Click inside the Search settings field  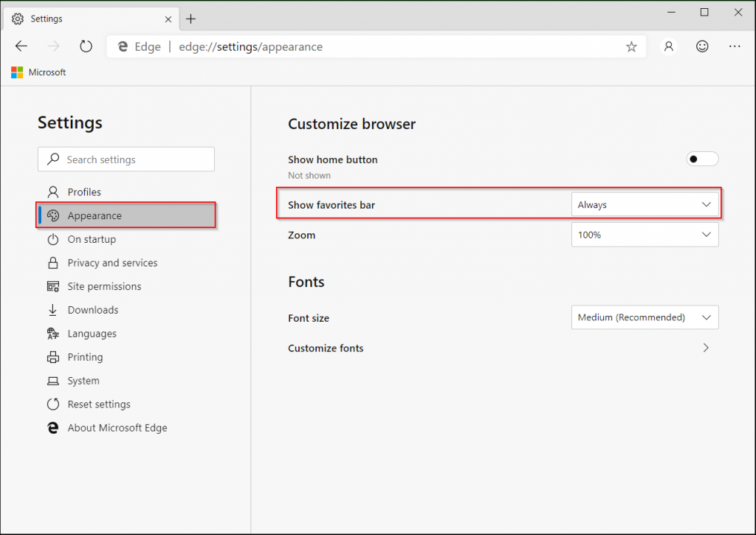(126, 159)
